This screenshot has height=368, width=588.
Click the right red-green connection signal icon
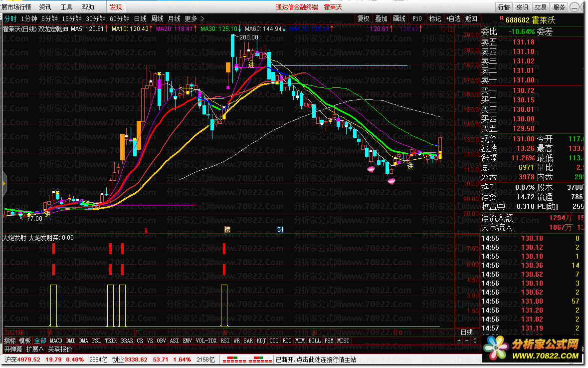coord(260,360)
